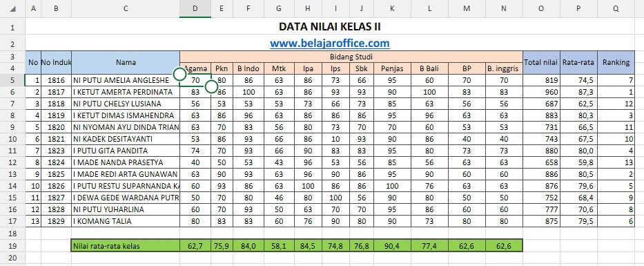Click class average cell 58,1

point(279,246)
